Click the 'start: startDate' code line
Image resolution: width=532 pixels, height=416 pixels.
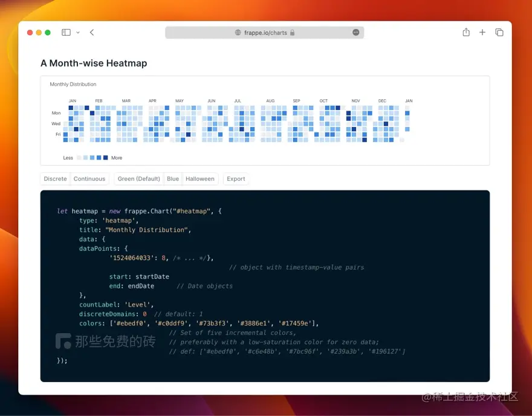(139, 276)
